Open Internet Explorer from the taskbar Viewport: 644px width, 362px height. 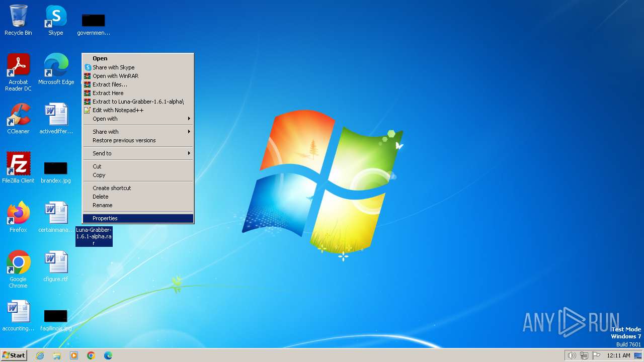pos(40,355)
